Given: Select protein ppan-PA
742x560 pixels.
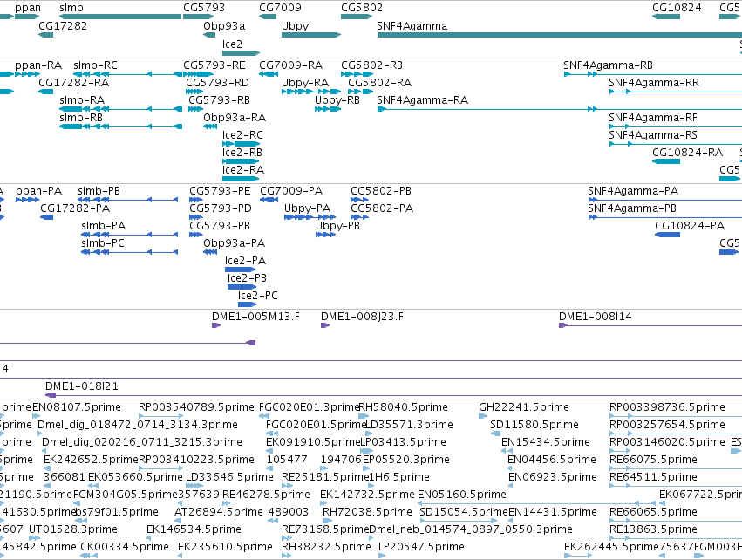Looking at the screenshot, I should [39, 191].
